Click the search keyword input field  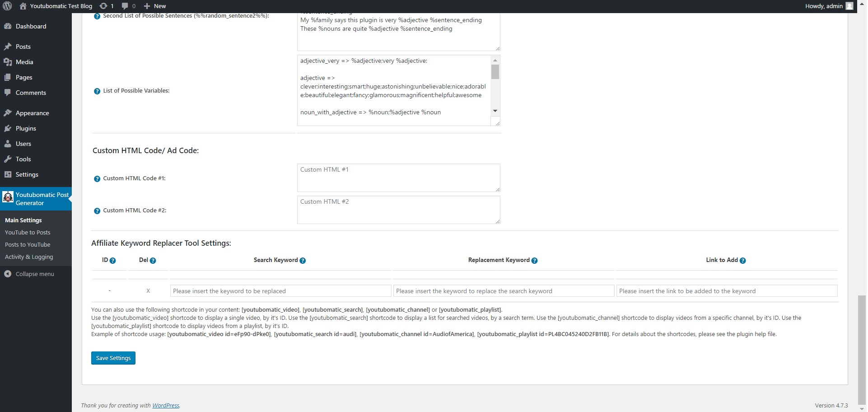point(280,291)
